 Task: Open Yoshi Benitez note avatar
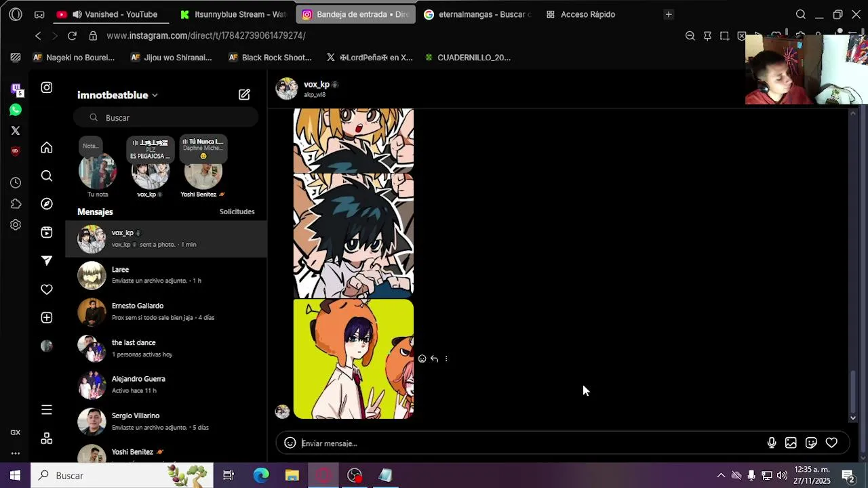[203, 171]
